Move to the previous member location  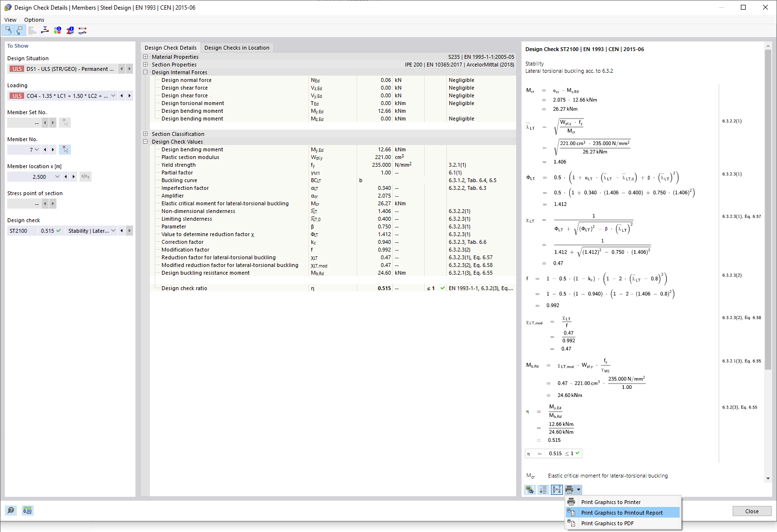(66, 176)
